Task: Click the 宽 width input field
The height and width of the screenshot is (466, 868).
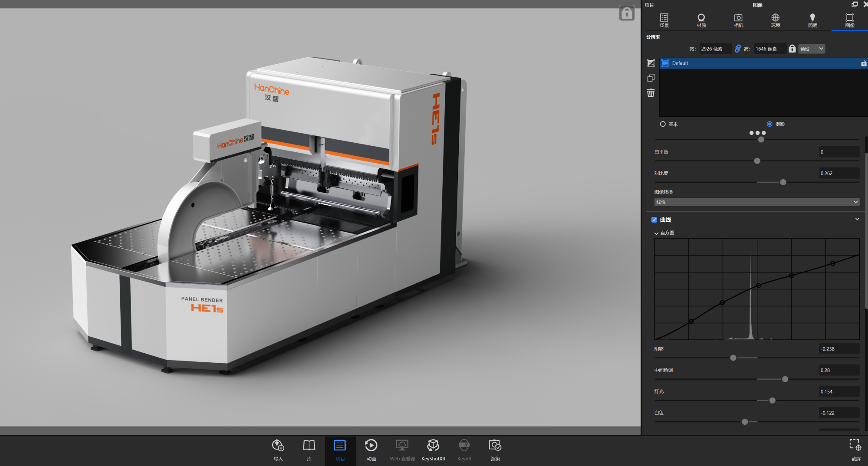Action: pyautogui.click(x=715, y=49)
